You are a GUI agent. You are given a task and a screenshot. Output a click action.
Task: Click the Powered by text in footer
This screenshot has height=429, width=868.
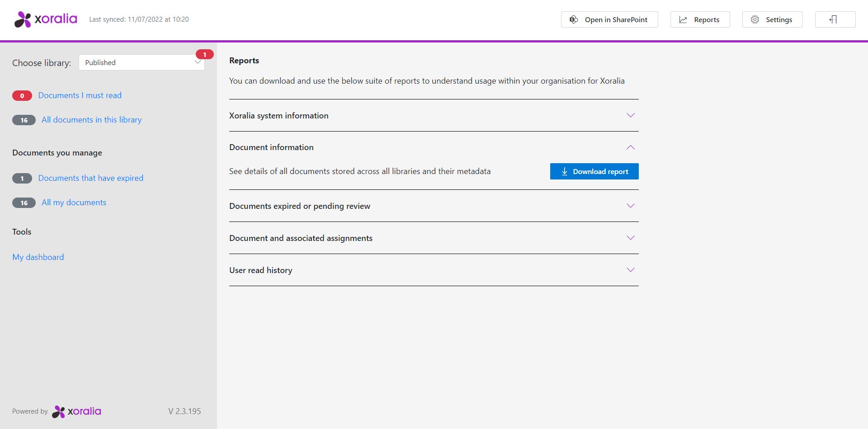pyautogui.click(x=30, y=411)
